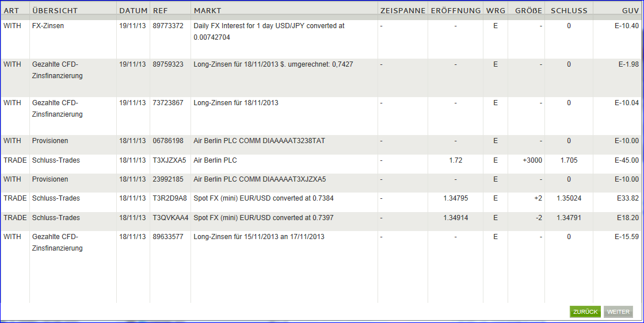Click reference T3XJZXA5
Viewport: 644px width, 323px height.
point(169,160)
